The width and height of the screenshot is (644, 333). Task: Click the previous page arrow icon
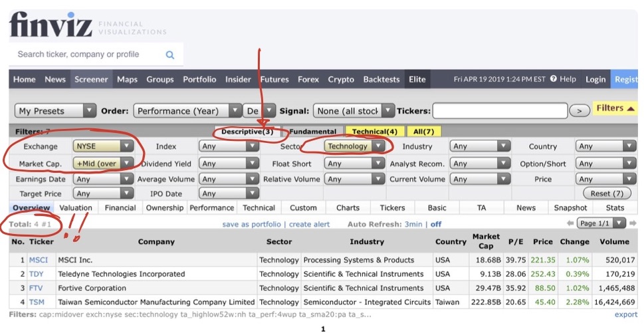point(569,224)
